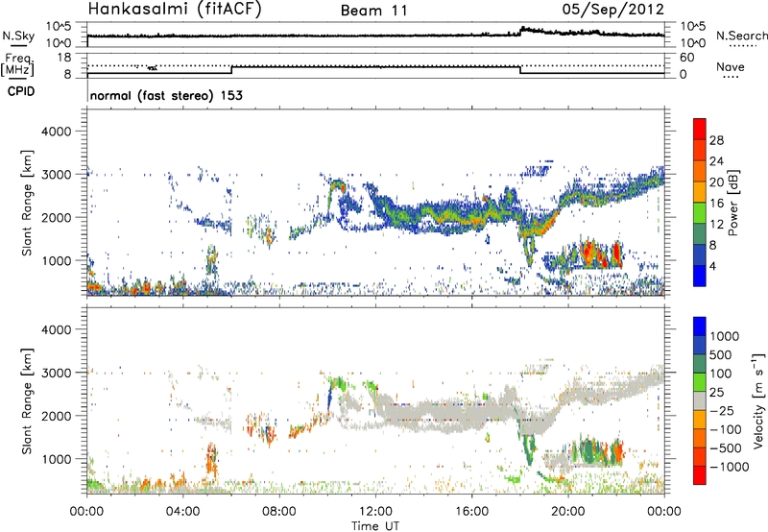Click the "CPID" row label
Viewport: 768px width, 532px height.
pos(21,91)
